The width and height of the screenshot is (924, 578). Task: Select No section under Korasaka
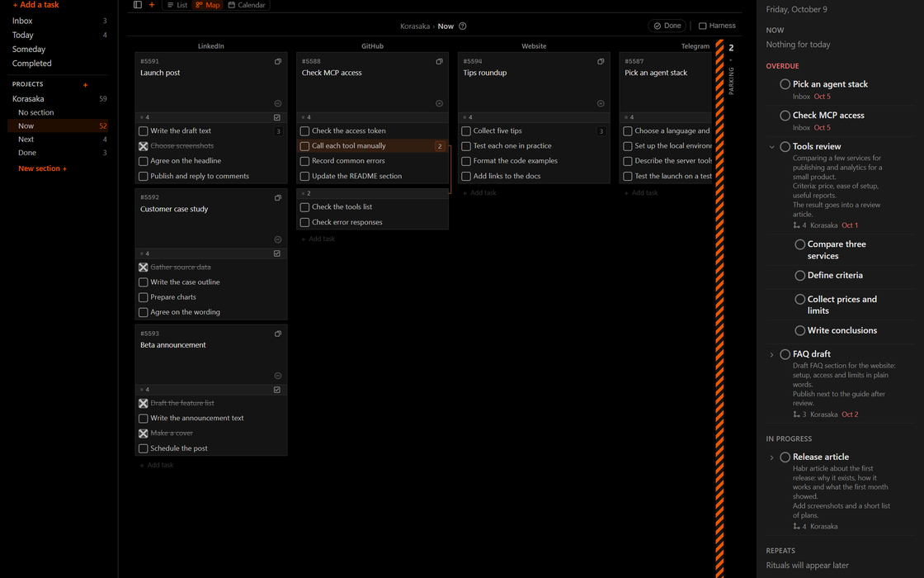click(x=59, y=112)
